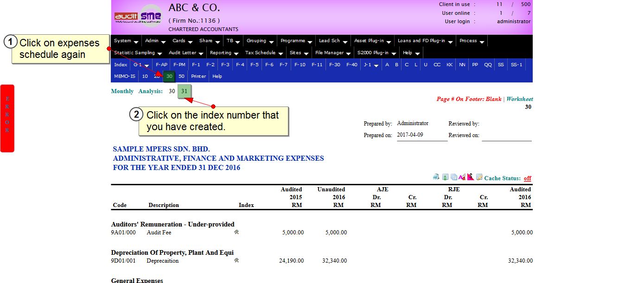This screenshot has height=283, width=644.
Task: Click 'Page # On Footer: Blank' link
Action: click(469, 99)
